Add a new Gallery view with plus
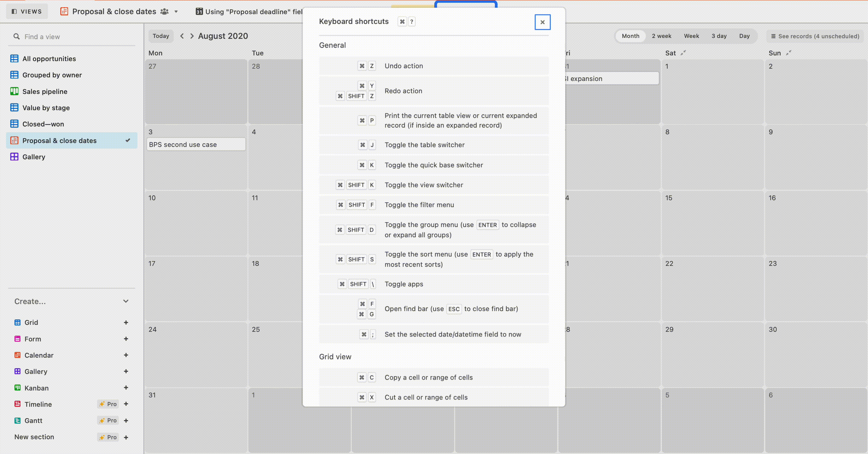868x454 pixels. point(126,371)
